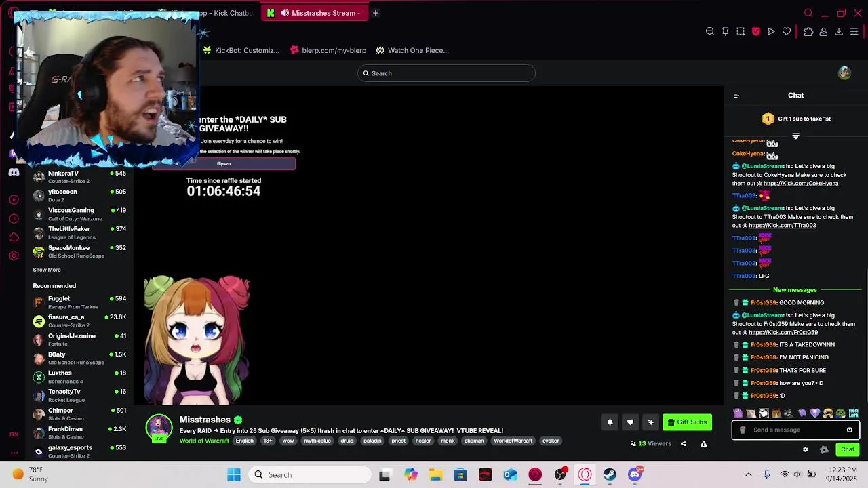Click the trash can icon in chat input
The width and height of the screenshot is (868, 488).
tap(743, 430)
